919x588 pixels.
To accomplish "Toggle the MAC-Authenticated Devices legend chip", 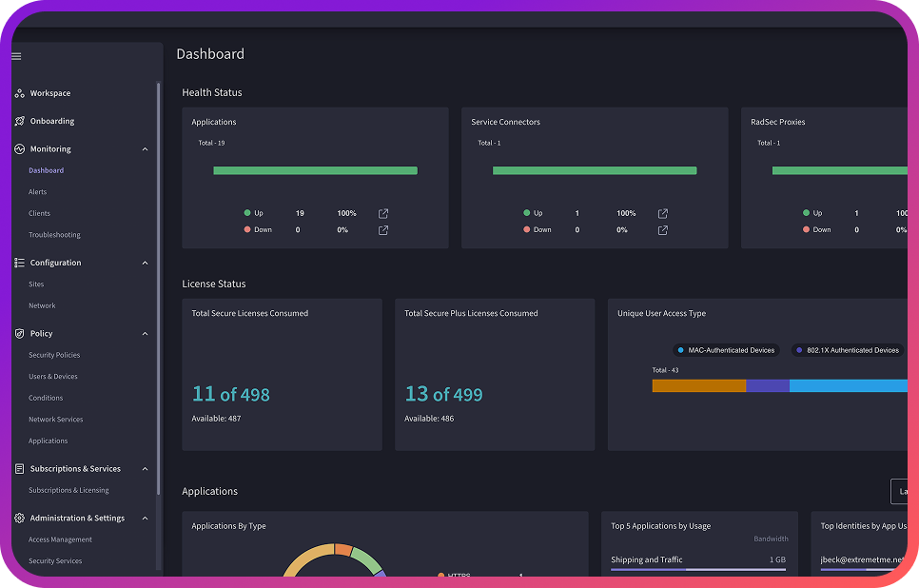I will point(726,350).
